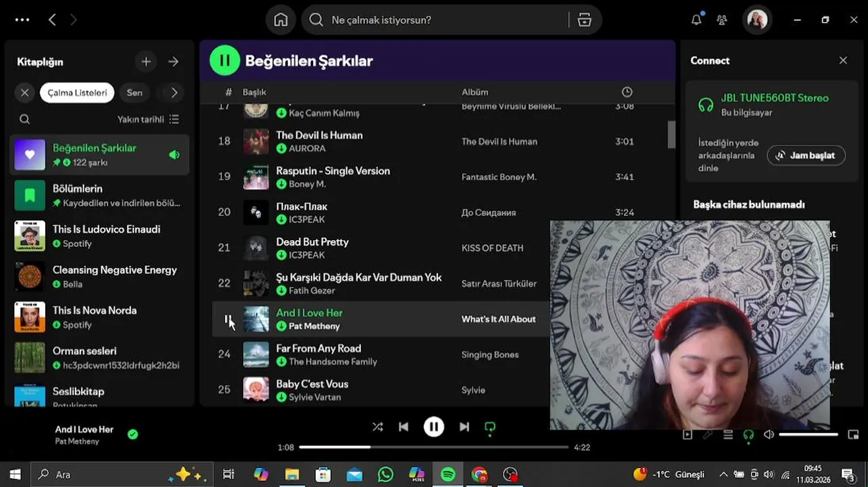
Task: Show more filter chips with chevron
Action: click(x=174, y=93)
